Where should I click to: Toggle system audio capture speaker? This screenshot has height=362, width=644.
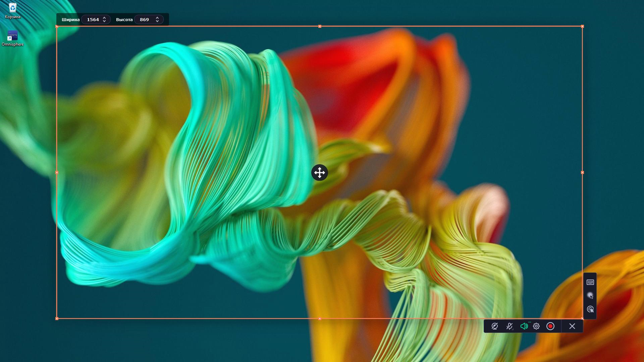pyautogui.click(x=524, y=326)
